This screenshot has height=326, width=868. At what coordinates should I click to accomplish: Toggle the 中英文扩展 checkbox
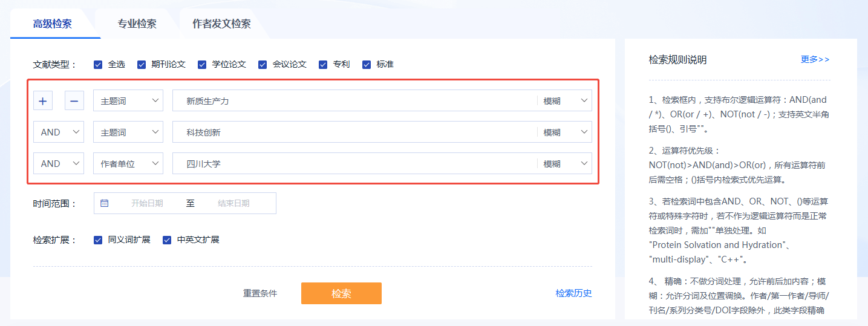point(167,240)
